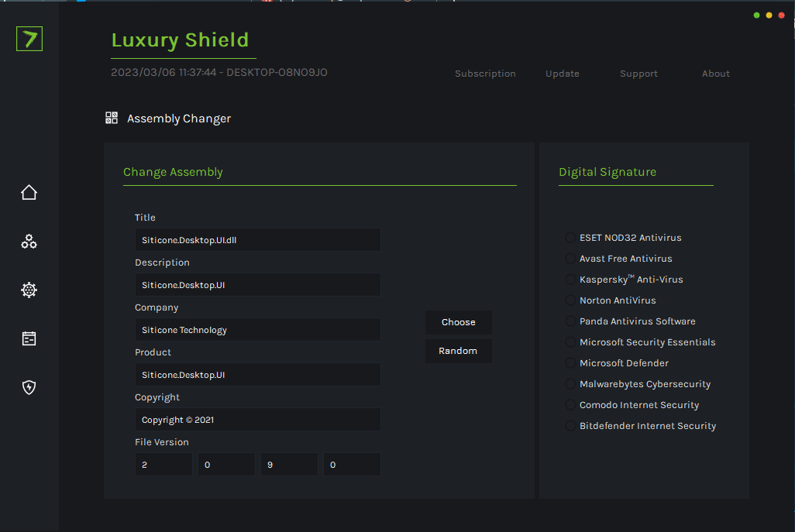The width and height of the screenshot is (795, 532).
Task: Click the Choose button
Action: (x=459, y=322)
